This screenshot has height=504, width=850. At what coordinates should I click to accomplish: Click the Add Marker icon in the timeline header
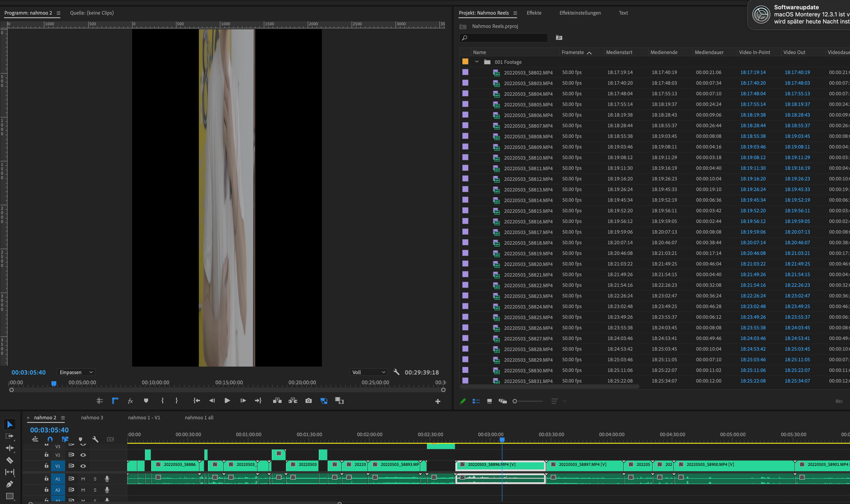click(80, 440)
